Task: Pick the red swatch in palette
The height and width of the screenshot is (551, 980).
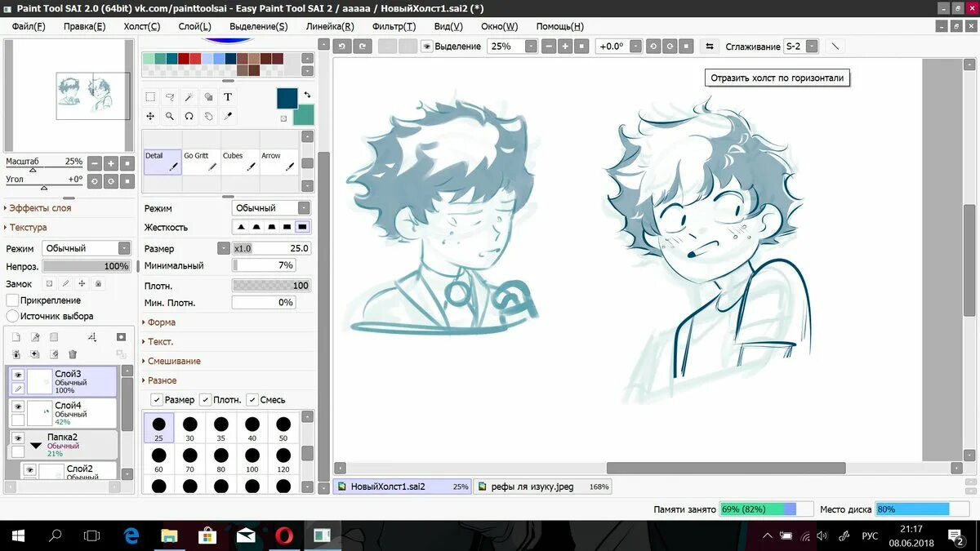Action: (x=183, y=59)
